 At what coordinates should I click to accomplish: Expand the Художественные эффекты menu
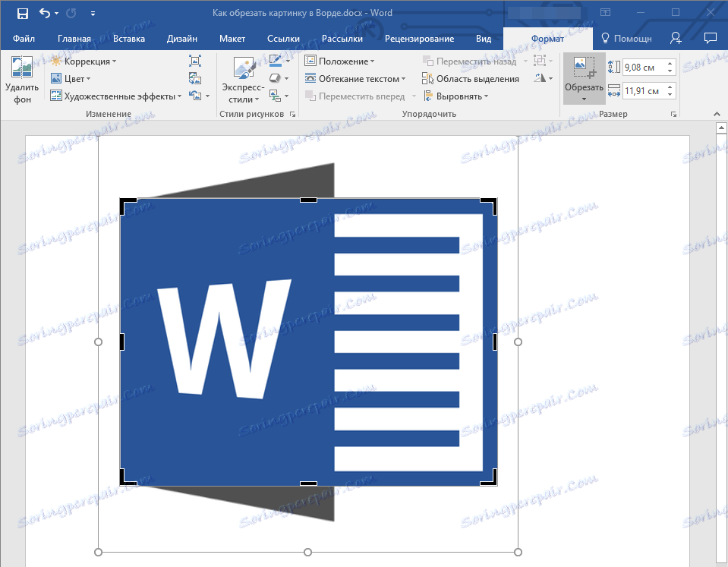point(116,96)
